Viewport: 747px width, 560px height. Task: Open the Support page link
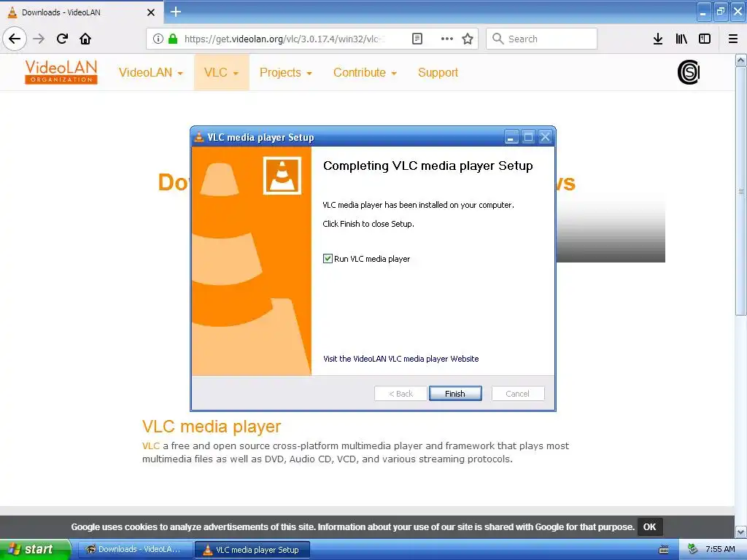(x=438, y=72)
